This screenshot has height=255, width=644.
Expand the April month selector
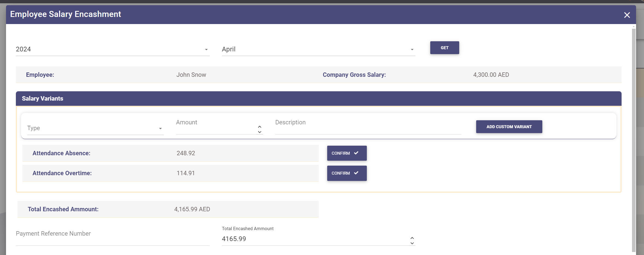[318, 49]
